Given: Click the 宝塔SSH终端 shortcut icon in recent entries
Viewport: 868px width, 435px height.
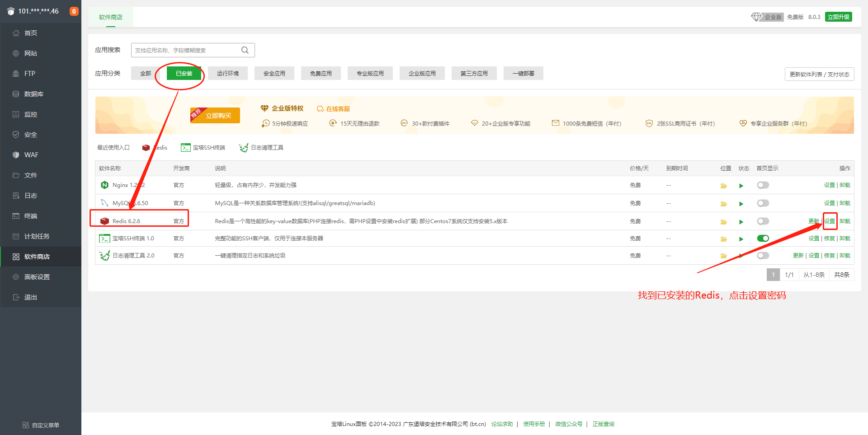Looking at the screenshot, I should tap(185, 148).
